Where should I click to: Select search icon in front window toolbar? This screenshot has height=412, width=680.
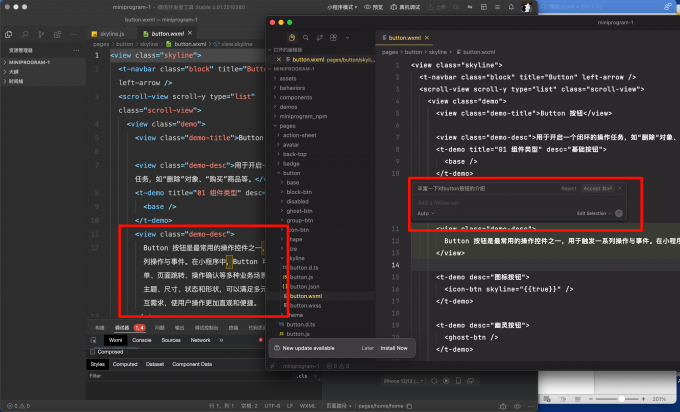306,38
